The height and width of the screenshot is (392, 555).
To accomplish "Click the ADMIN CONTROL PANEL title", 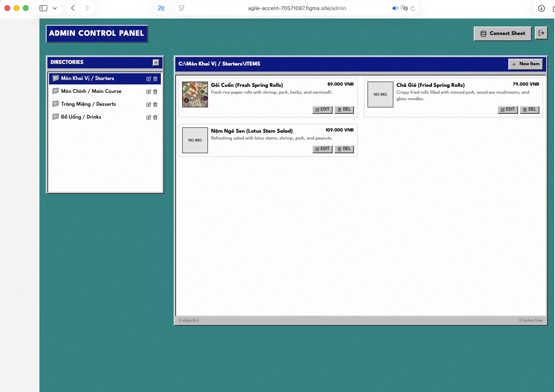I will pyautogui.click(x=97, y=33).
